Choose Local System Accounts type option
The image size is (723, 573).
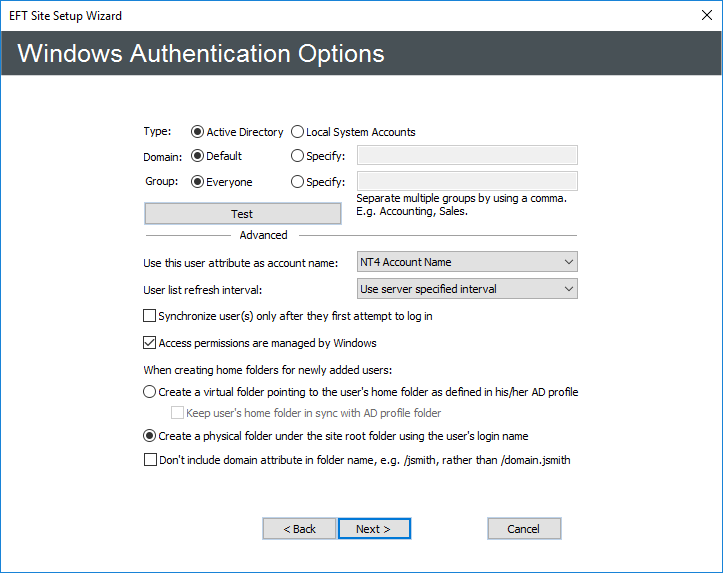pos(298,132)
